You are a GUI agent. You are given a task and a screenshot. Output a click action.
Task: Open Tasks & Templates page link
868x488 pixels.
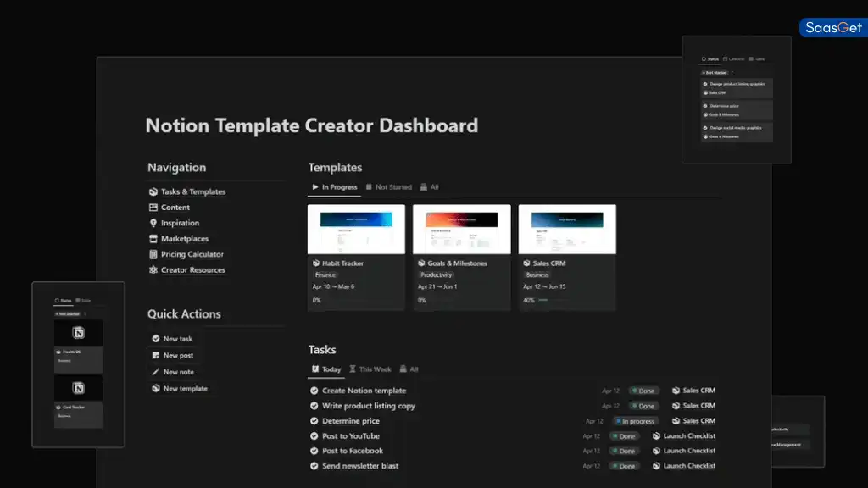coord(193,191)
